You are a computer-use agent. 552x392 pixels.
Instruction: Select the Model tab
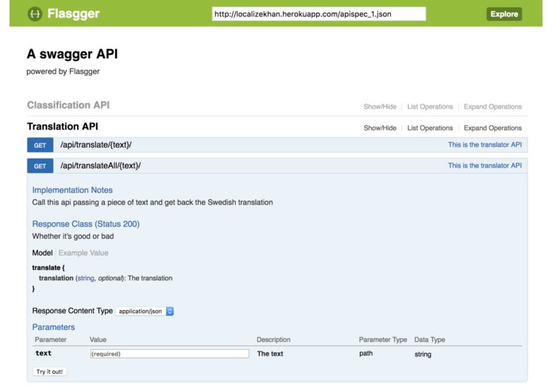click(x=42, y=253)
